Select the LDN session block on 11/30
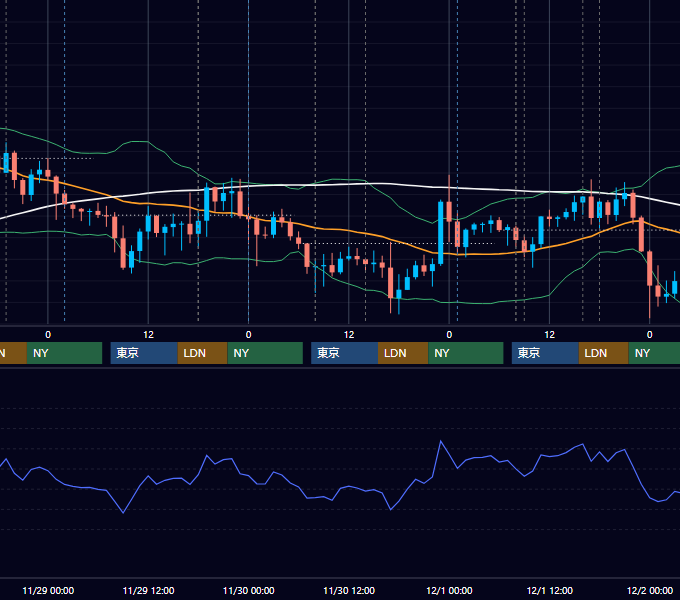Viewport: 680px width, 600px height. click(x=403, y=353)
